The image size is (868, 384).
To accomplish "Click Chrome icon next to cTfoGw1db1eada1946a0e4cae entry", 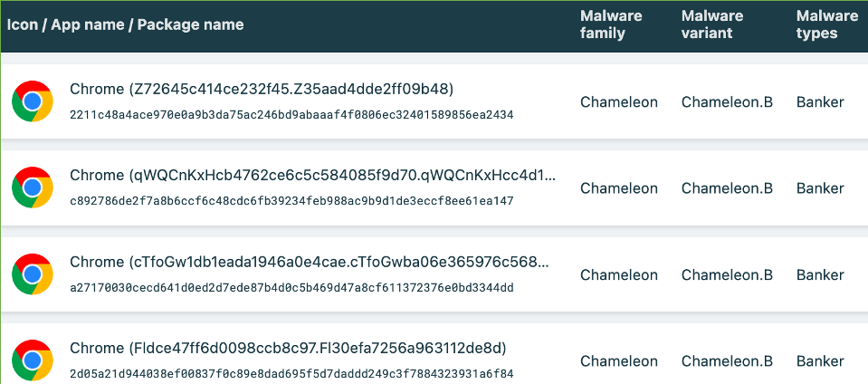I will (32, 274).
